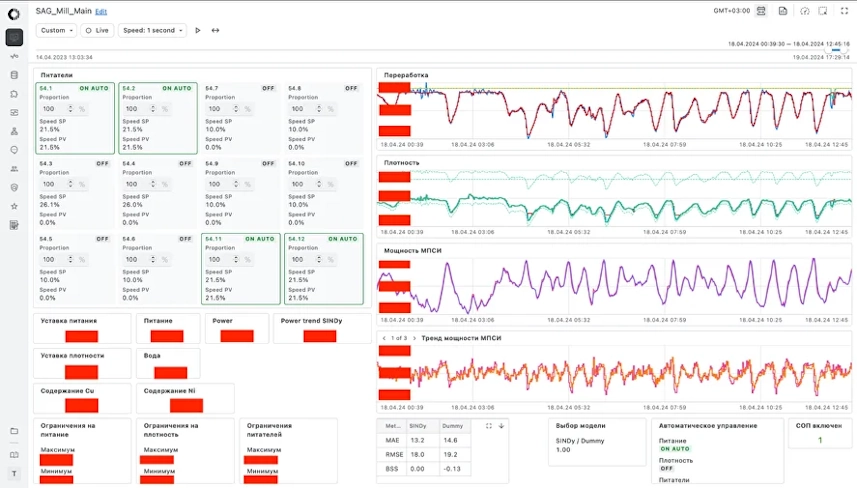The width and height of the screenshot is (857, 488).
Task: Click the fullscreen icon in top-right corner
Action: point(844,11)
